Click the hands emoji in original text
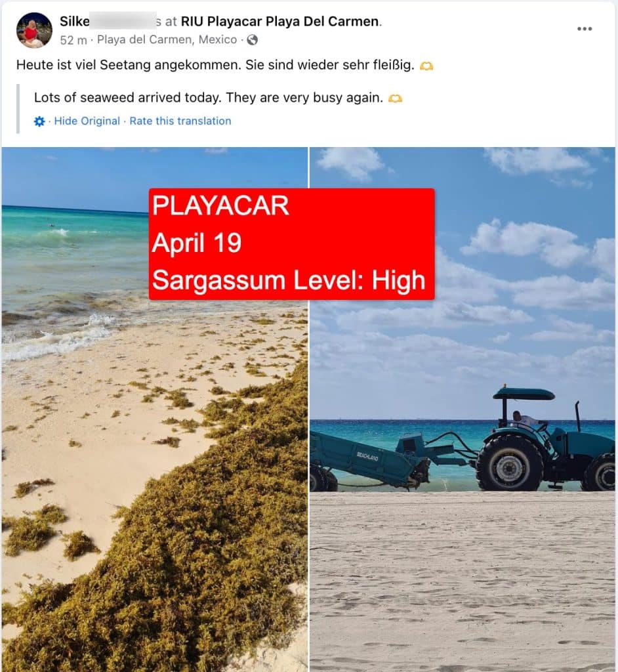 tap(426, 66)
